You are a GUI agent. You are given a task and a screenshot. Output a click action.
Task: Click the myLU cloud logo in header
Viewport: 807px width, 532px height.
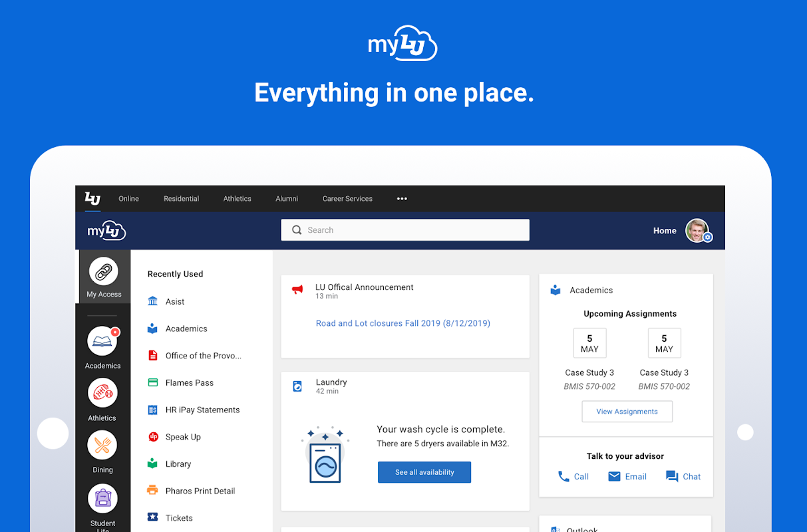click(x=106, y=230)
